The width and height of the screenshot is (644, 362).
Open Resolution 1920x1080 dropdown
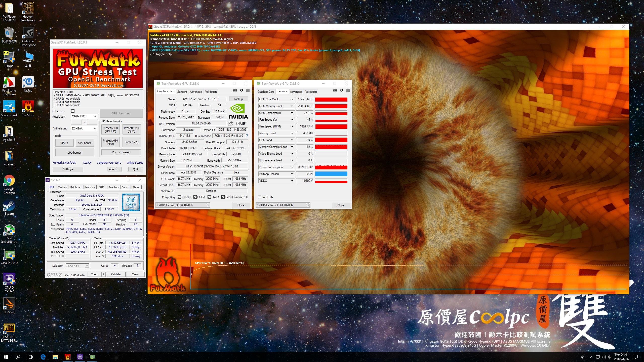click(x=84, y=116)
